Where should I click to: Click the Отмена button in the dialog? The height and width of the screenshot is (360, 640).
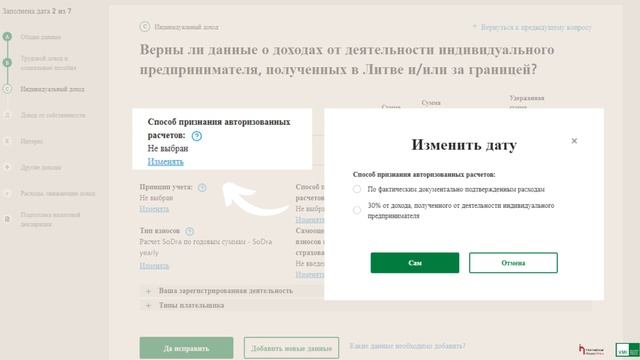[x=513, y=263]
